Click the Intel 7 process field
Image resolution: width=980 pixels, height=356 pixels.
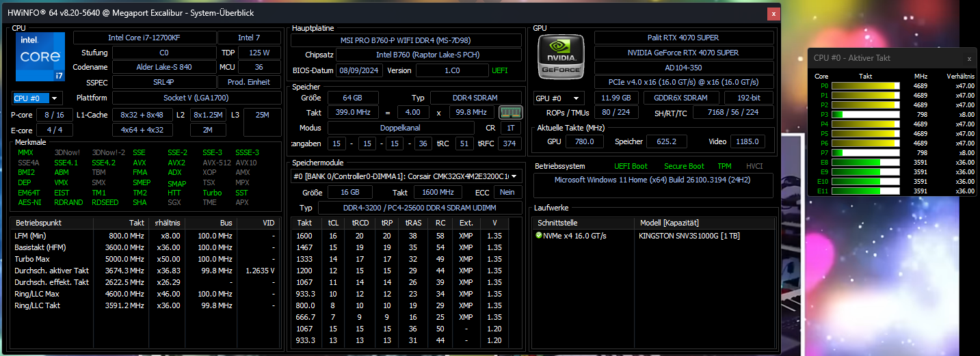click(249, 38)
